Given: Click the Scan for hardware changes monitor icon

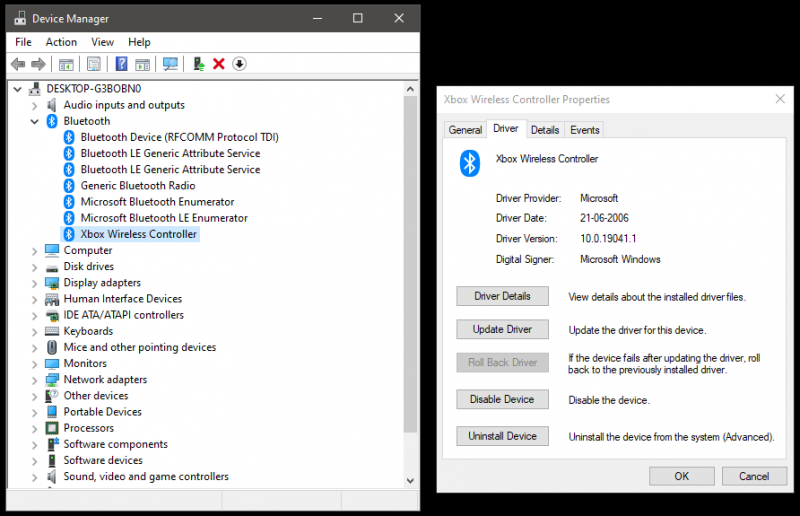Looking at the screenshot, I should pyautogui.click(x=170, y=64).
